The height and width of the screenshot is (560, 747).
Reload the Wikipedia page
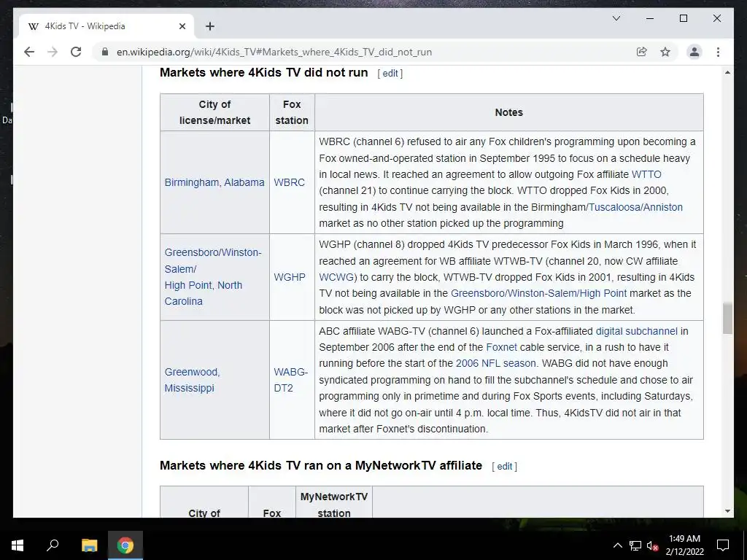click(76, 52)
